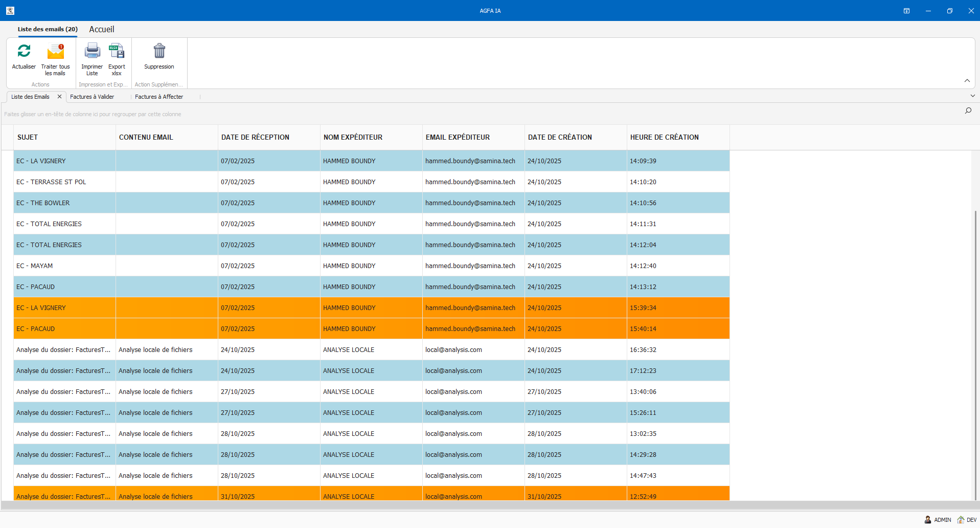
Task: Click Traiter tous les mails icon
Action: coord(55,51)
